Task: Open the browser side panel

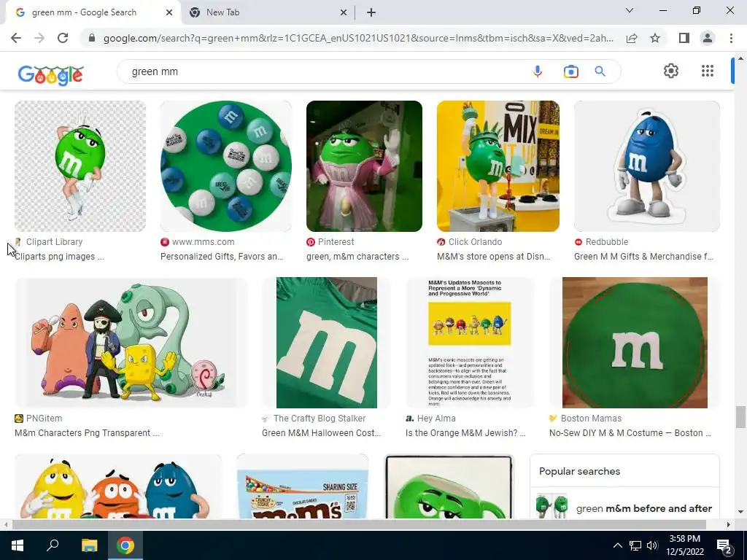Action: coord(684,38)
